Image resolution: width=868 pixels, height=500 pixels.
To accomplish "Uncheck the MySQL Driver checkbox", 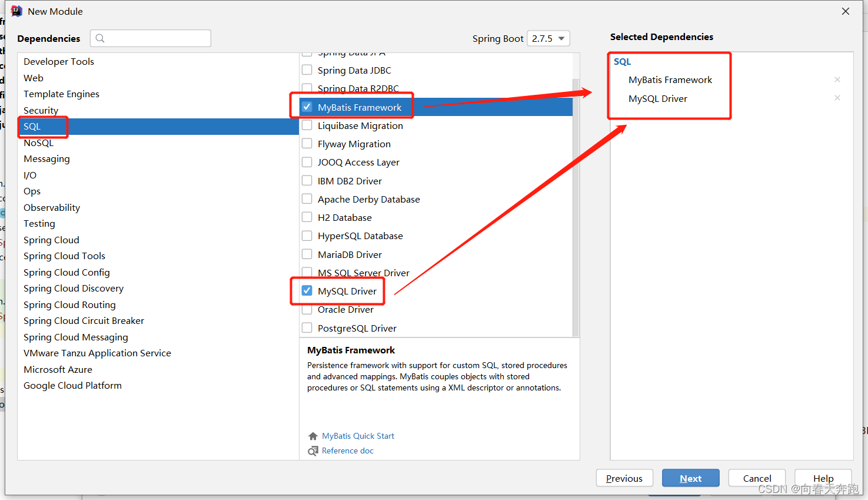I will tap(307, 291).
